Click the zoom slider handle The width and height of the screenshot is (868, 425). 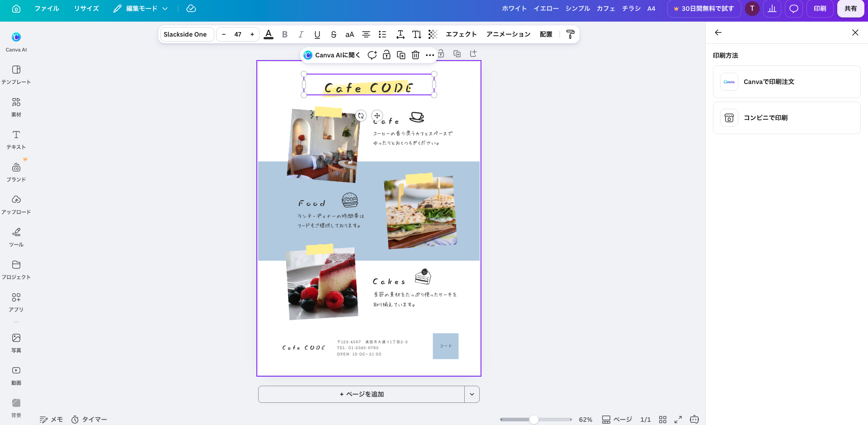534,420
